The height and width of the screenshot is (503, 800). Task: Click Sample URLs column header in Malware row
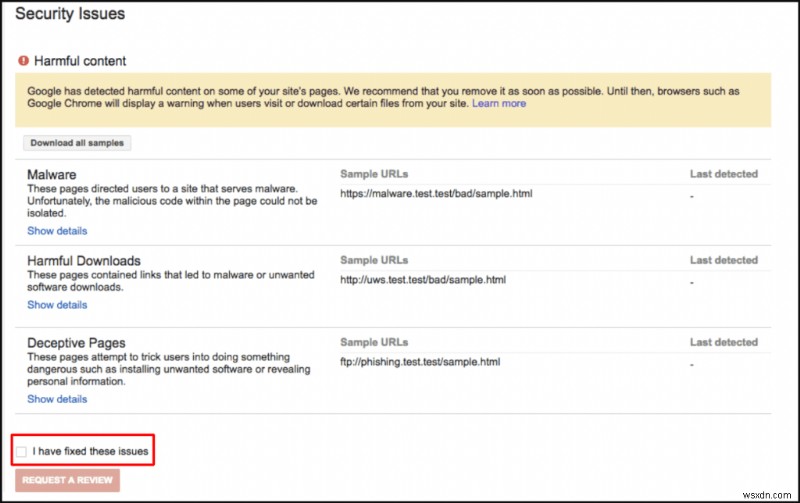point(374,174)
